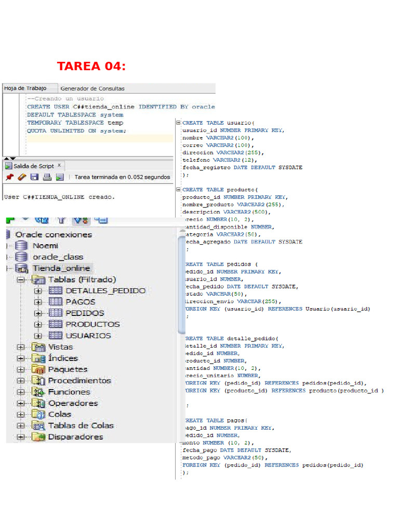Expand the PAGOS table node
399x532 pixels.
pyautogui.click(x=38, y=302)
